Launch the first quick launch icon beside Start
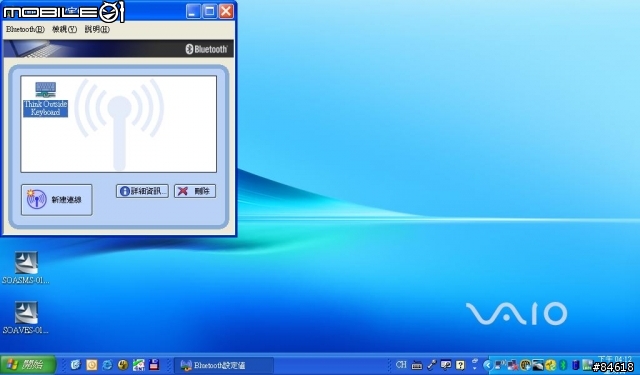The width and height of the screenshot is (640, 375). click(76, 364)
